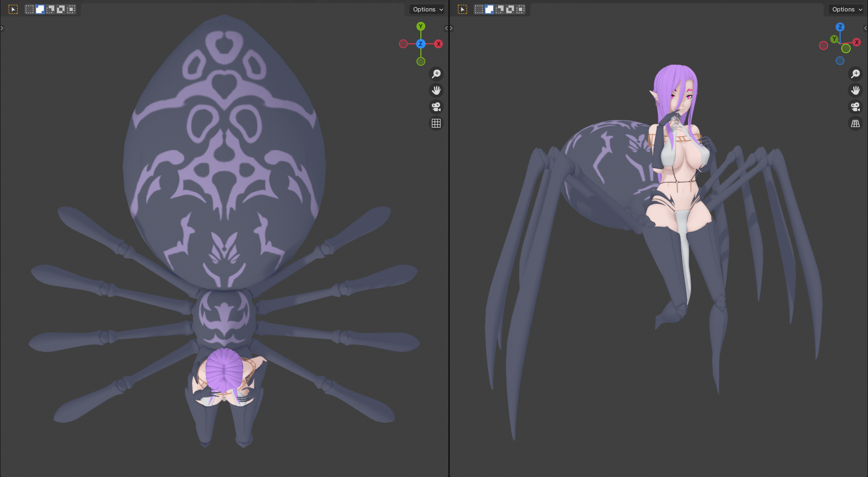Viewport: 868px width, 477px height.
Task: Click zoom magnifier icon in right viewport
Action: [x=855, y=74]
